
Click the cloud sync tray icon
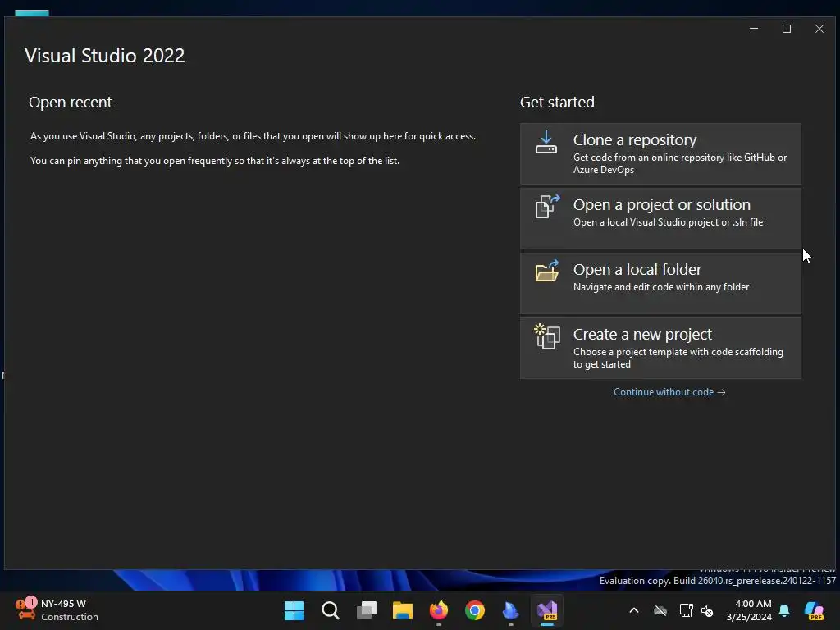pyautogui.click(x=660, y=610)
